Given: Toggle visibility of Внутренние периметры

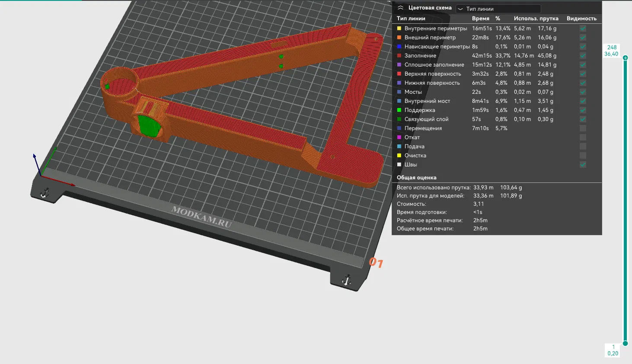Looking at the screenshot, I should 583,29.
